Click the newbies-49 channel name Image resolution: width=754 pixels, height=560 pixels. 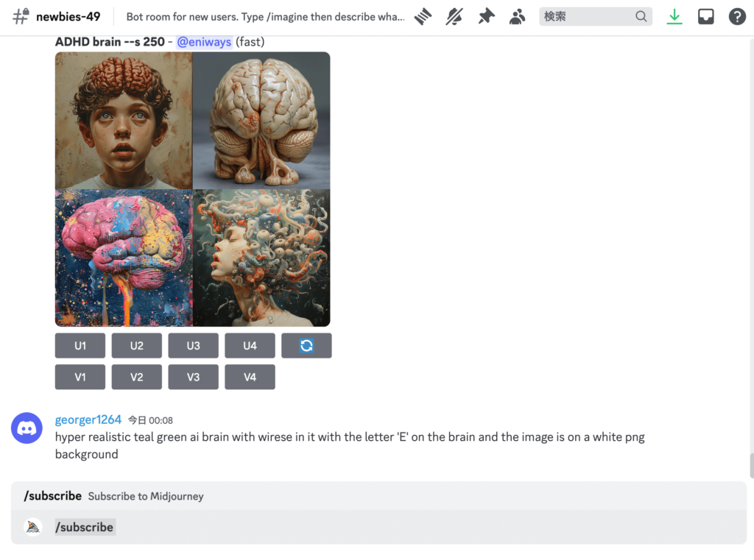coord(68,17)
